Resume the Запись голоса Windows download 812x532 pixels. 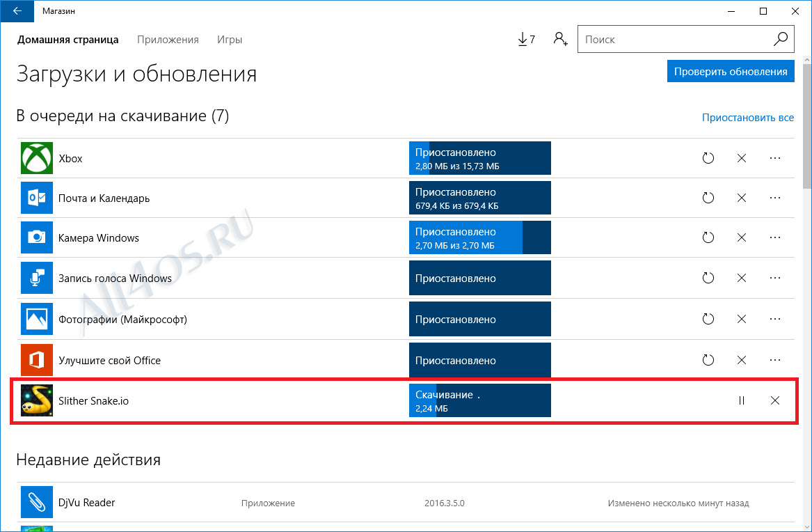pos(708,278)
